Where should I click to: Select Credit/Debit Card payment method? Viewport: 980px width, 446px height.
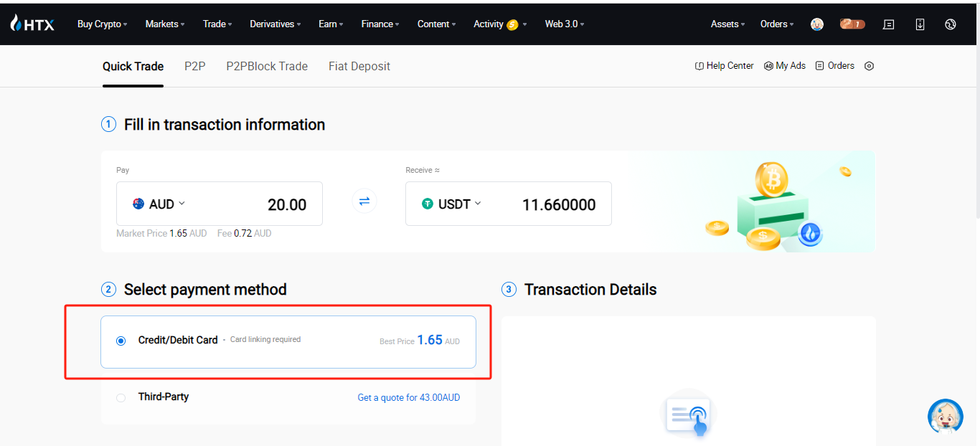point(121,341)
